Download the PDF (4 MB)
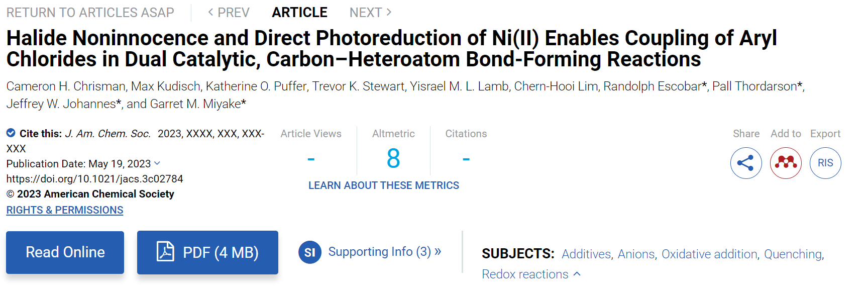 (x=207, y=252)
